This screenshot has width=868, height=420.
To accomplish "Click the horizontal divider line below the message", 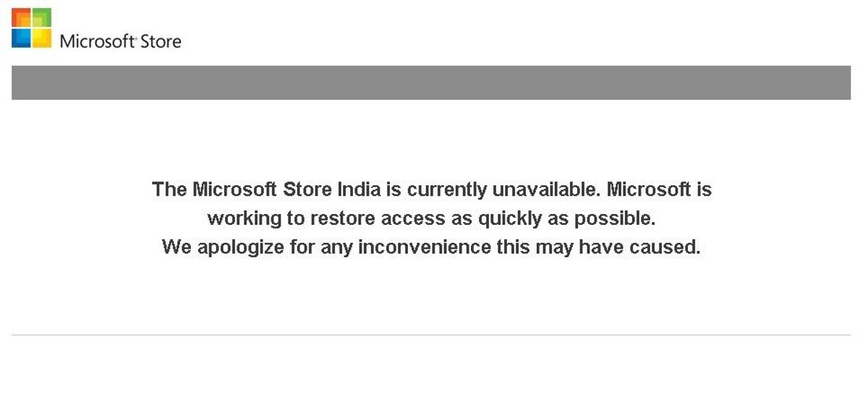I will pyautogui.click(x=431, y=335).
